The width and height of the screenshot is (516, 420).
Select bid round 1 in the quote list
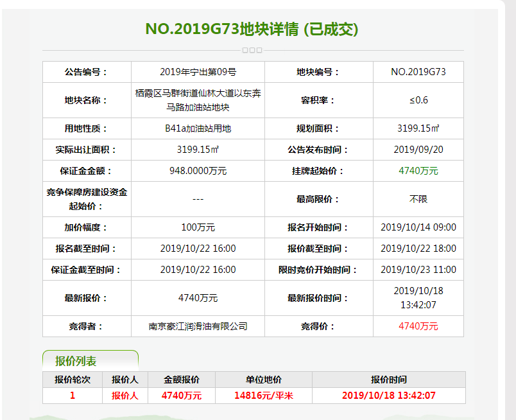(x=73, y=396)
